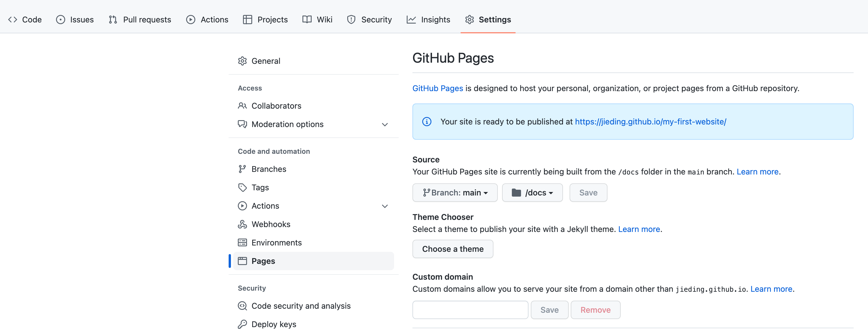This screenshot has width=868, height=334.
Task: Click Code security and analysis icon
Action: tap(242, 306)
